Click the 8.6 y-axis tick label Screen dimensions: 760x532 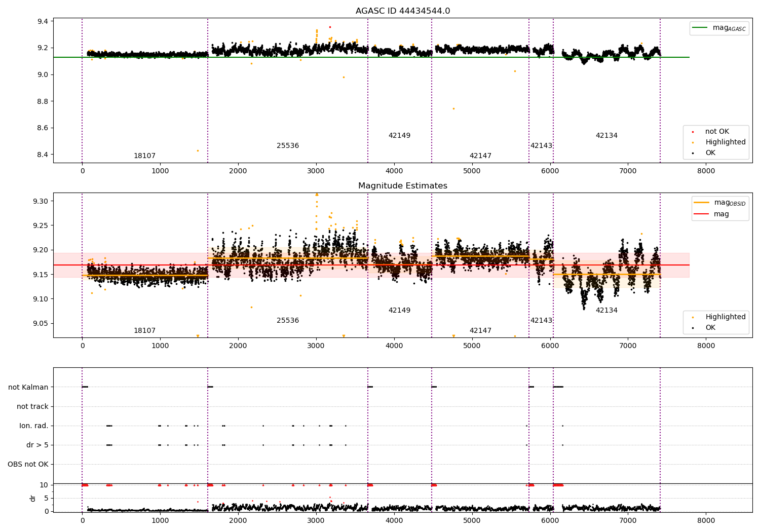coord(43,128)
